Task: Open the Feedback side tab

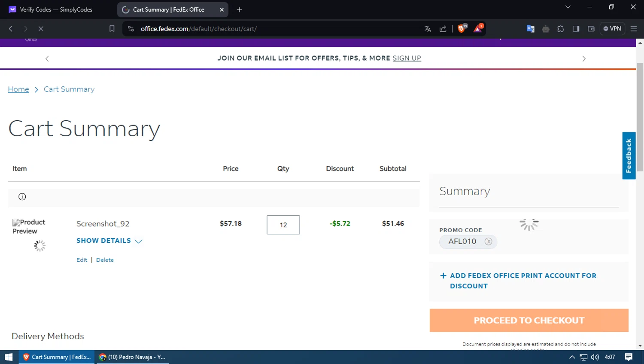Action: click(629, 156)
